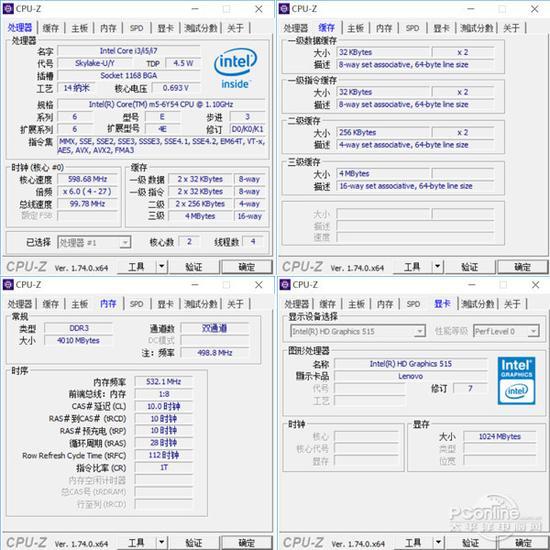Image resolution: width=550 pixels, height=550 pixels.
Task: Click the 工具 button in memory window
Action: 136,543
